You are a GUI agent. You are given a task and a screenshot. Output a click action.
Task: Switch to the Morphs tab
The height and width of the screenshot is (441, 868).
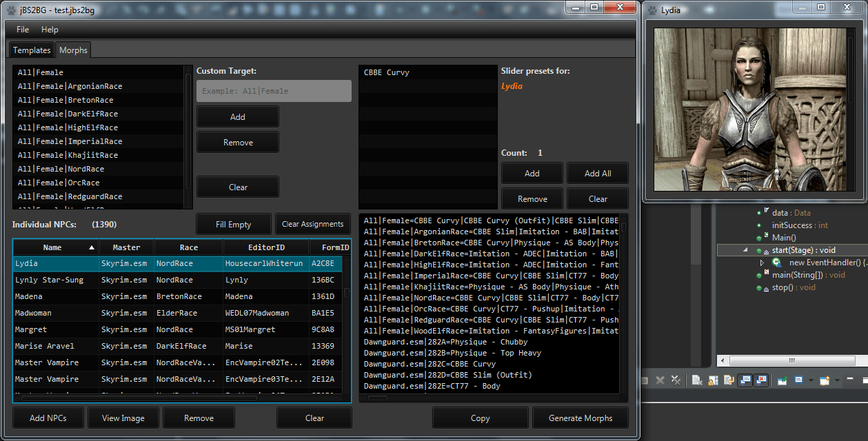72,50
